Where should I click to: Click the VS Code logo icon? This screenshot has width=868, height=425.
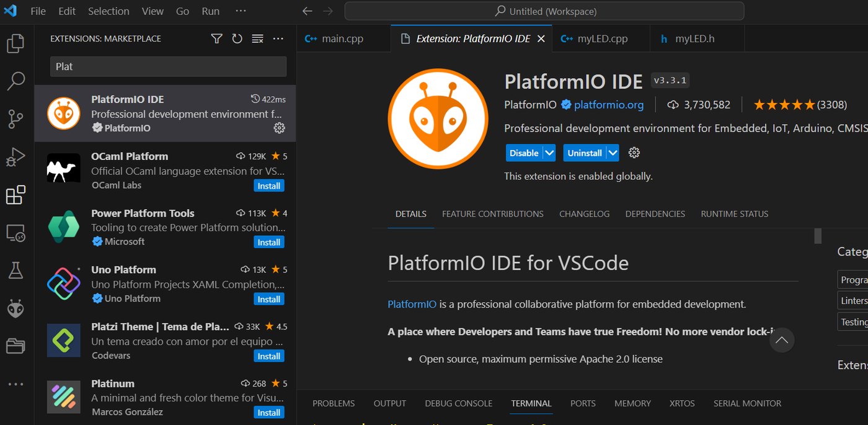[x=11, y=11]
